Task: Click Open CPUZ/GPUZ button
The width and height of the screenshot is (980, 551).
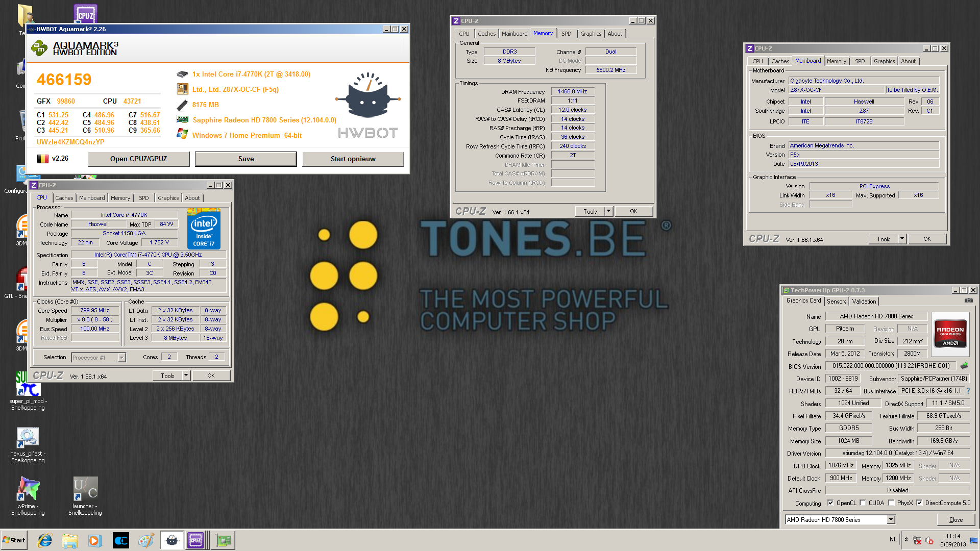Action: click(139, 159)
